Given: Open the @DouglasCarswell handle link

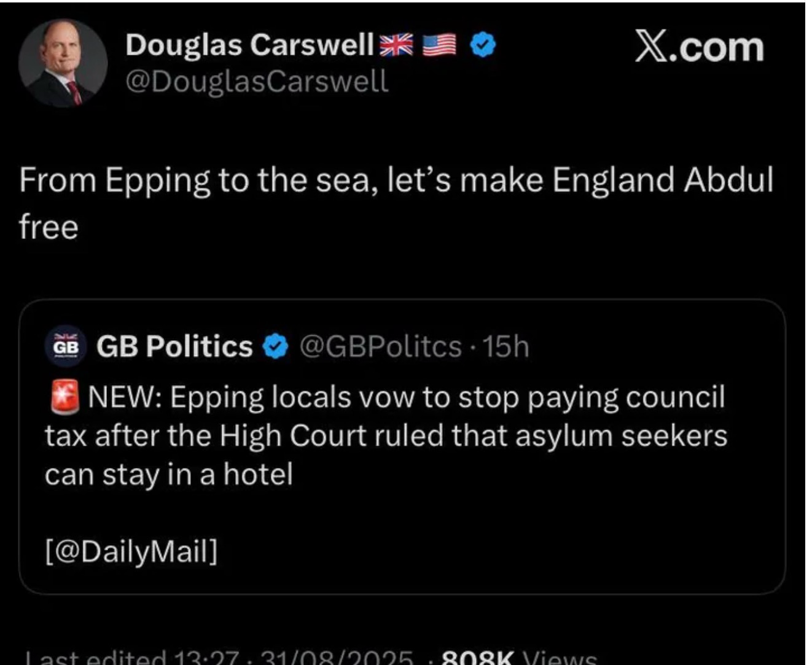Looking at the screenshot, I should [x=257, y=81].
